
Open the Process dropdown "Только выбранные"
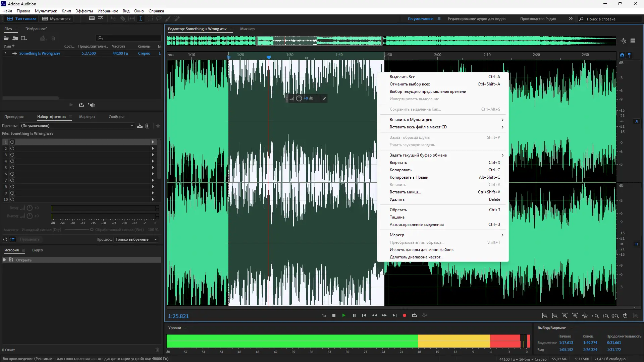136,239
